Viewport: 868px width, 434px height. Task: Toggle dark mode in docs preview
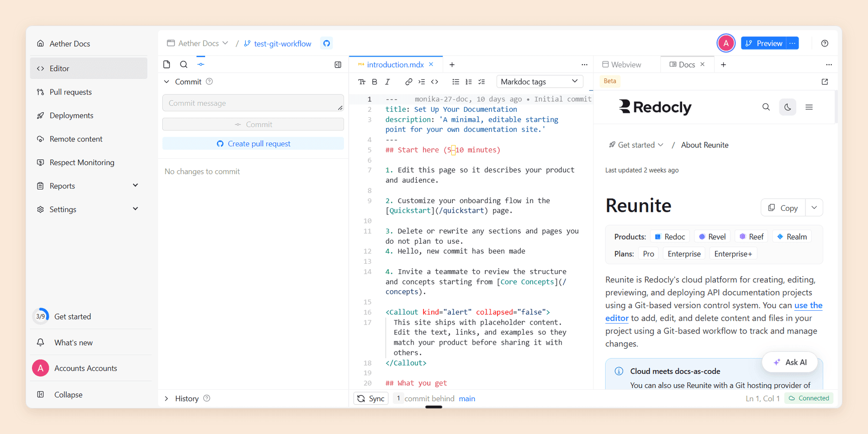coord(788,107)
